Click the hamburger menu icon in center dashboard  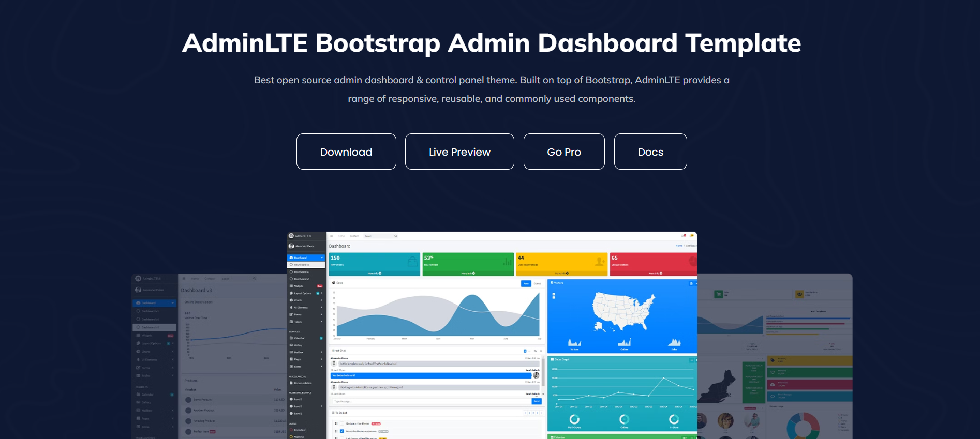pos(332,236)
